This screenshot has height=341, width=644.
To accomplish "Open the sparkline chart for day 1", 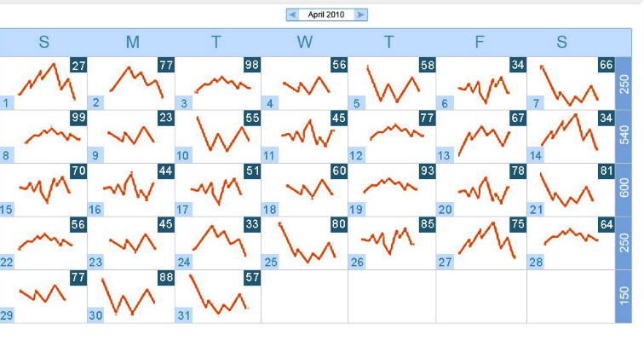I will tap(46, 83).
